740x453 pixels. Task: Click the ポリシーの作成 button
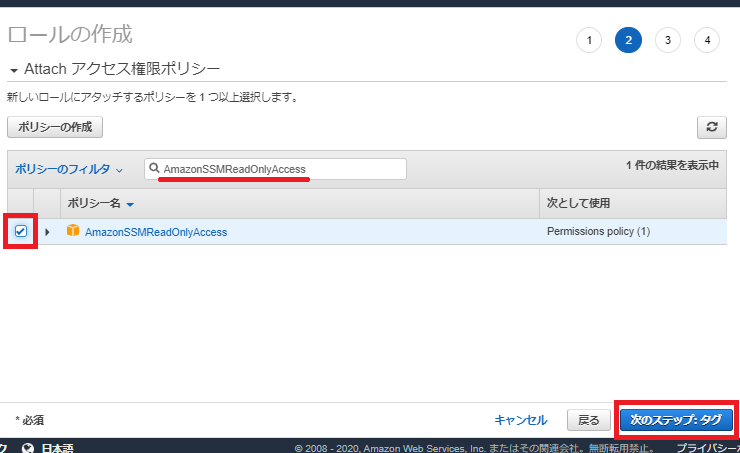point(55,127)
